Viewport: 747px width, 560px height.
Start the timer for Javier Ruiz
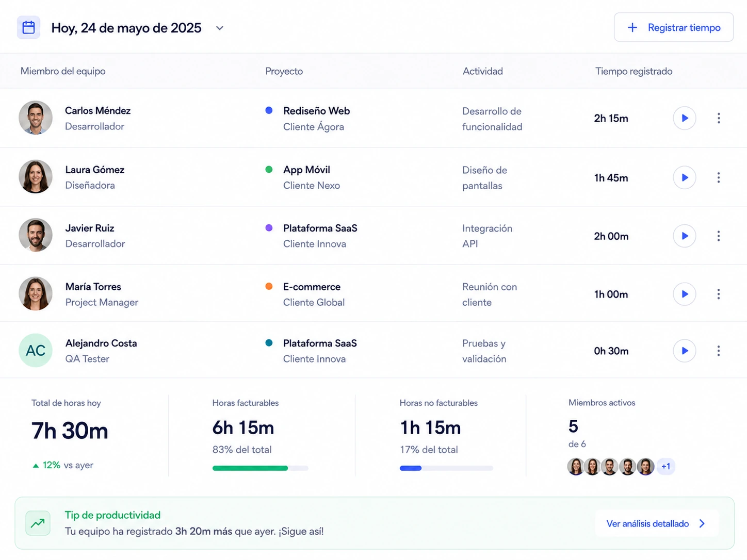(685, 236)
